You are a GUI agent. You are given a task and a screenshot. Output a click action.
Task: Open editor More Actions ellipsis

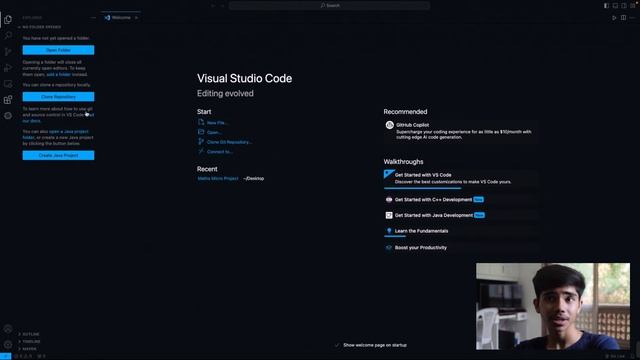pyautogui.click(x=632, y=18)
